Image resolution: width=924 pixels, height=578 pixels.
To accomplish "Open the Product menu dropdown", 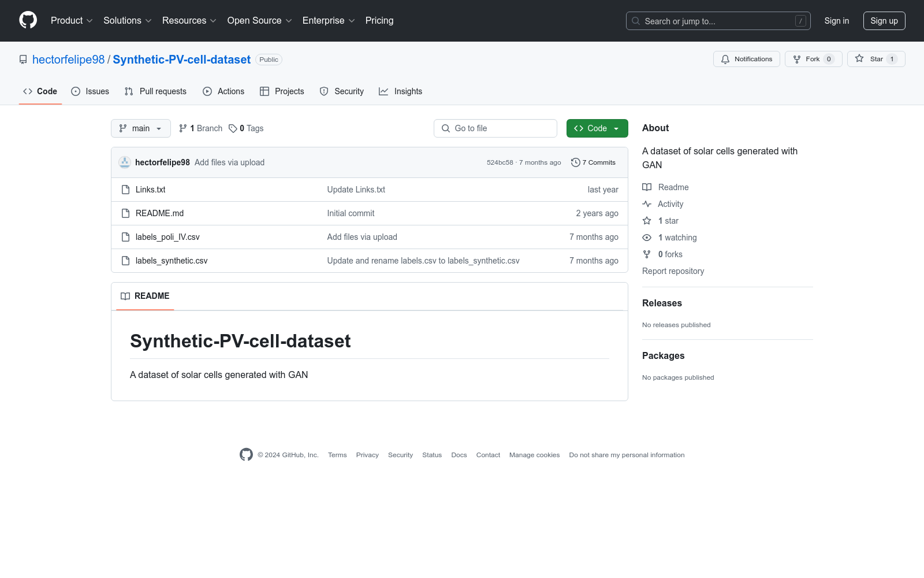I will tap(72, 20).
